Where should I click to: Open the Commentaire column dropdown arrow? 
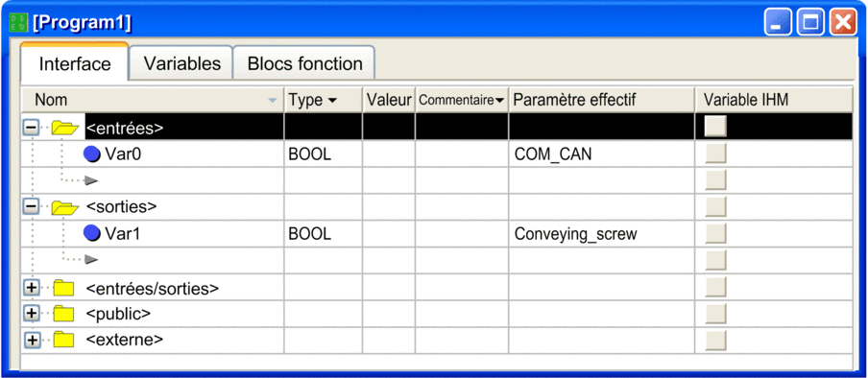(x=499, y=101)
